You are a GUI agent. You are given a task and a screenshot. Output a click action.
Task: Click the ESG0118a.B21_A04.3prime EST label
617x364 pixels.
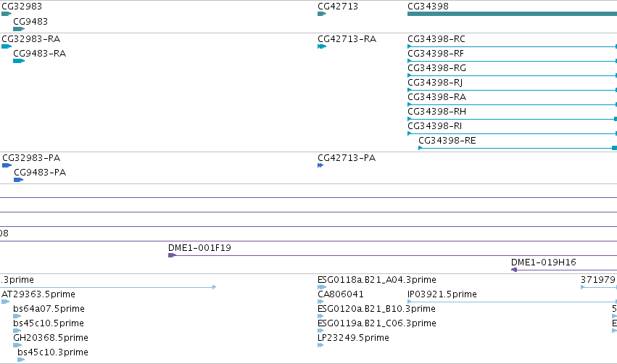[x=376, y=280]
